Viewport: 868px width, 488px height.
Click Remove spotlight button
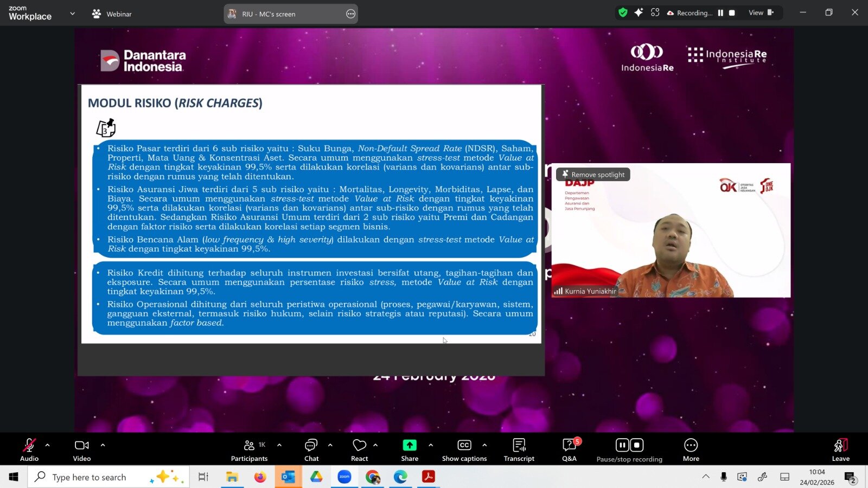click(593, 175)
